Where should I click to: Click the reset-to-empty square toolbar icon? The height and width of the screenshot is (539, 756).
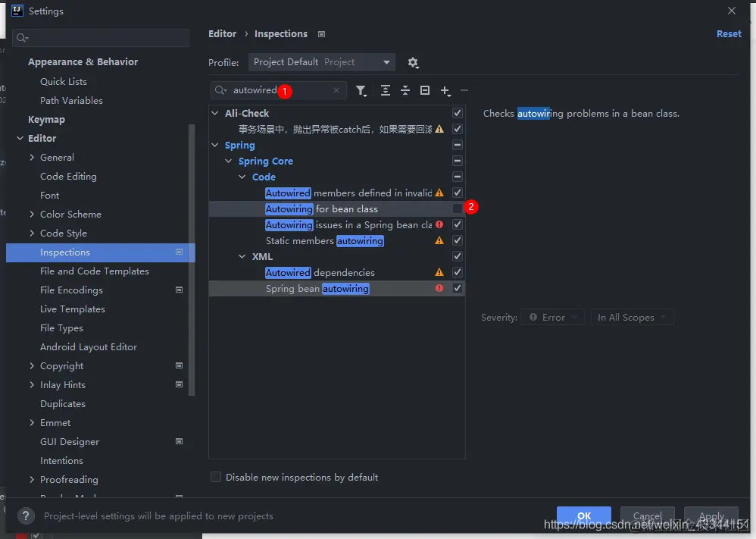(x=425, y=90)
